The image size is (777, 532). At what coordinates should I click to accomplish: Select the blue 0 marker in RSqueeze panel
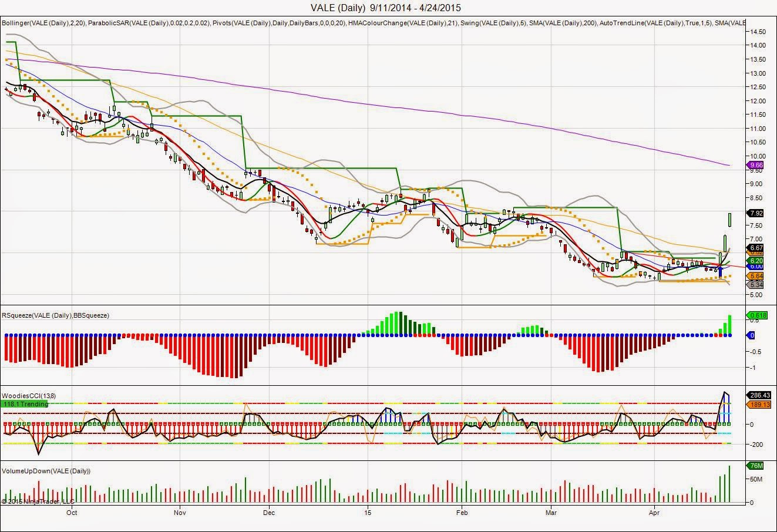click(x=751, y=335)
